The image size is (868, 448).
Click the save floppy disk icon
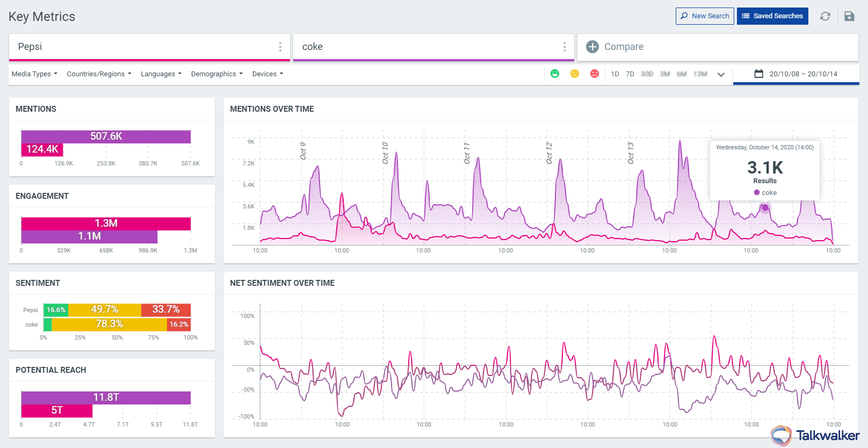coord(849,16)
